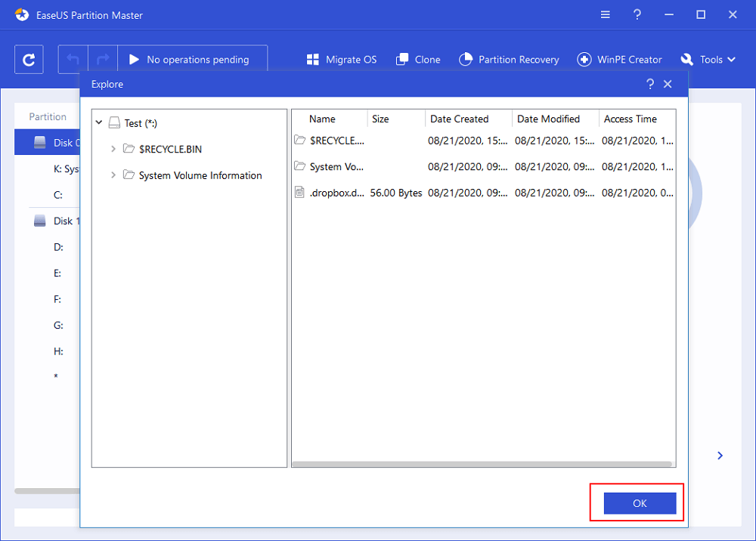This screenshot has width=756, height=541.
Task: Close the Explore dialog
Action: pos(668,85)
